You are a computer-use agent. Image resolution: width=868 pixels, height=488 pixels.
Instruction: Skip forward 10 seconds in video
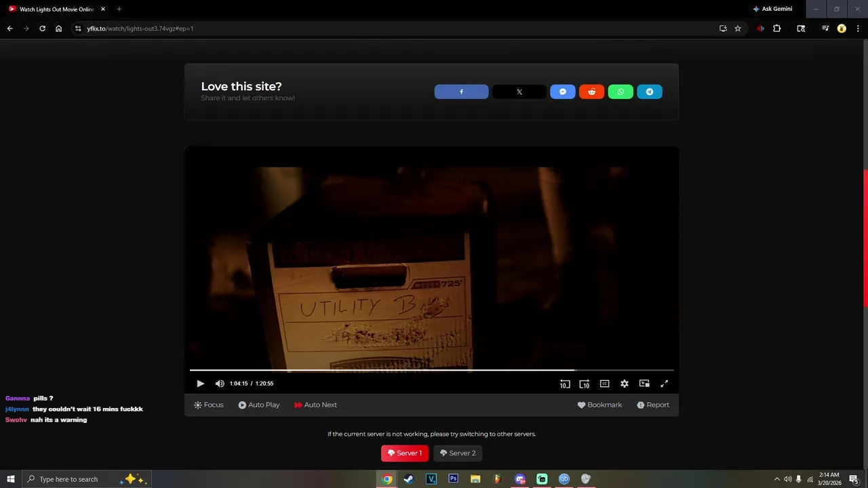click(x=584, y=384)
